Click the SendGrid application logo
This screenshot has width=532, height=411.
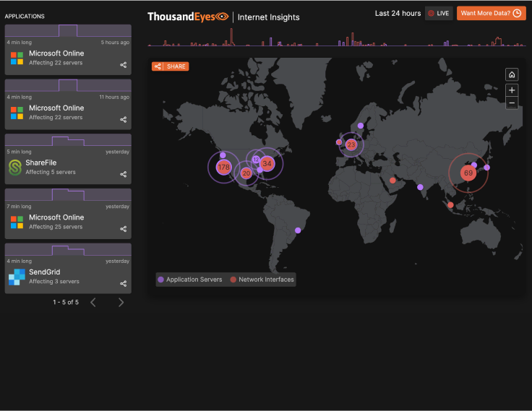click(17, 277)
